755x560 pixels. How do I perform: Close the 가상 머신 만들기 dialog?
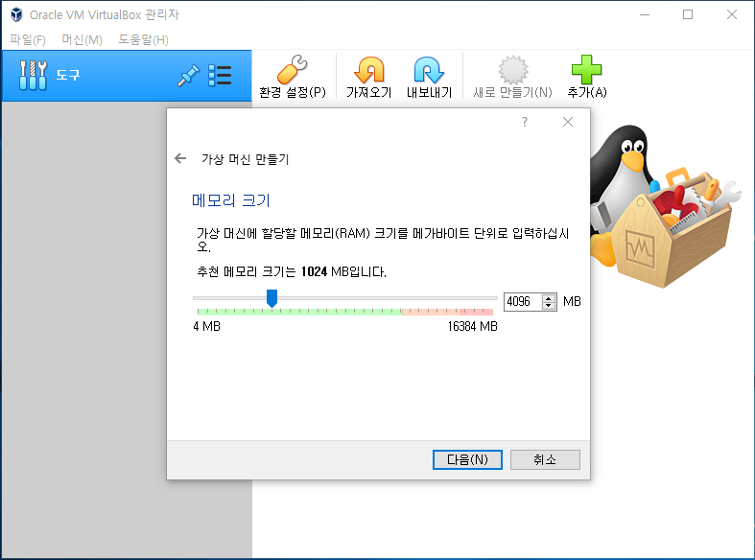pyautogui.click(x=568, y=122)
